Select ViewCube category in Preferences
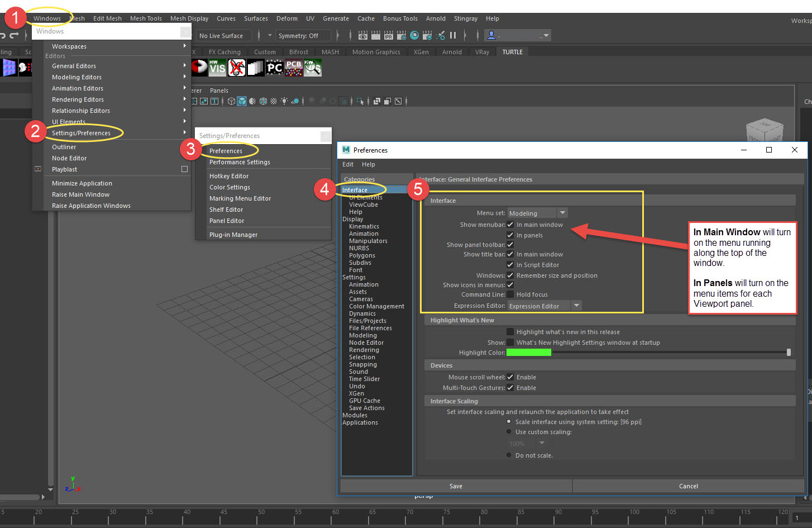 tap(364, 204)
